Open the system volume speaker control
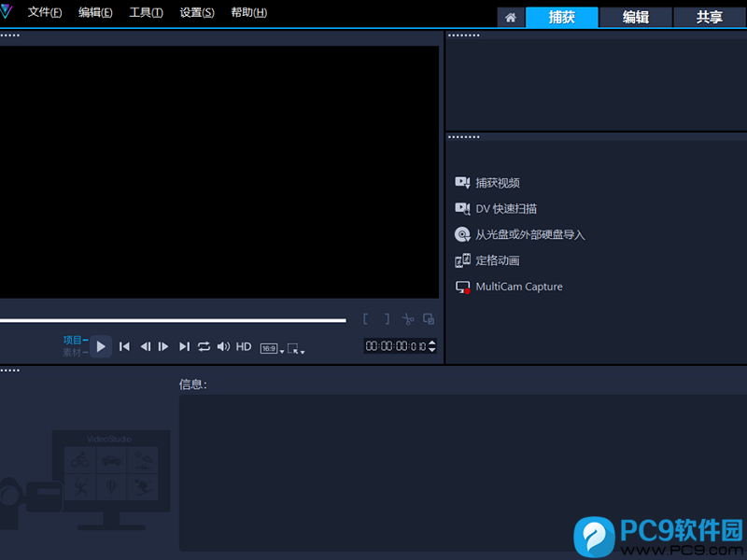Screen dimensions: 747x560 pos(223,346)
